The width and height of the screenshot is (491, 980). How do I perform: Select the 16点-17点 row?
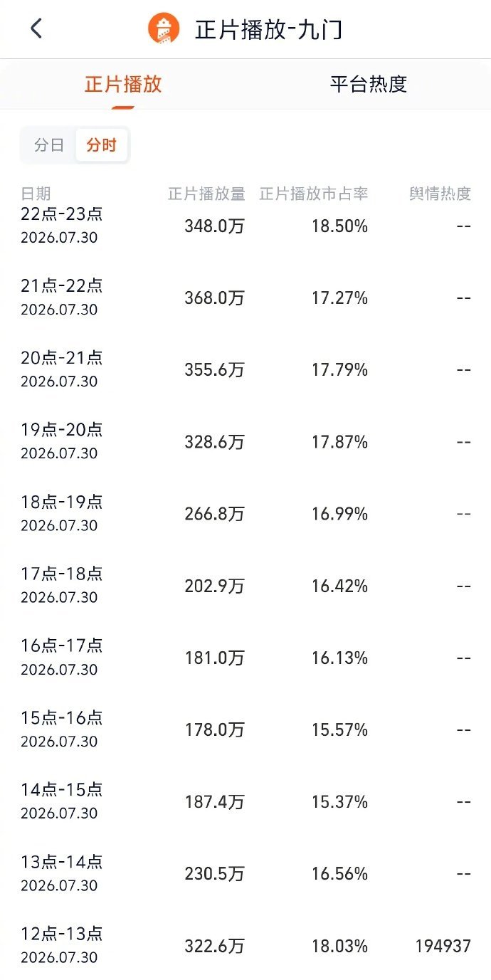[x=245, y=658]
